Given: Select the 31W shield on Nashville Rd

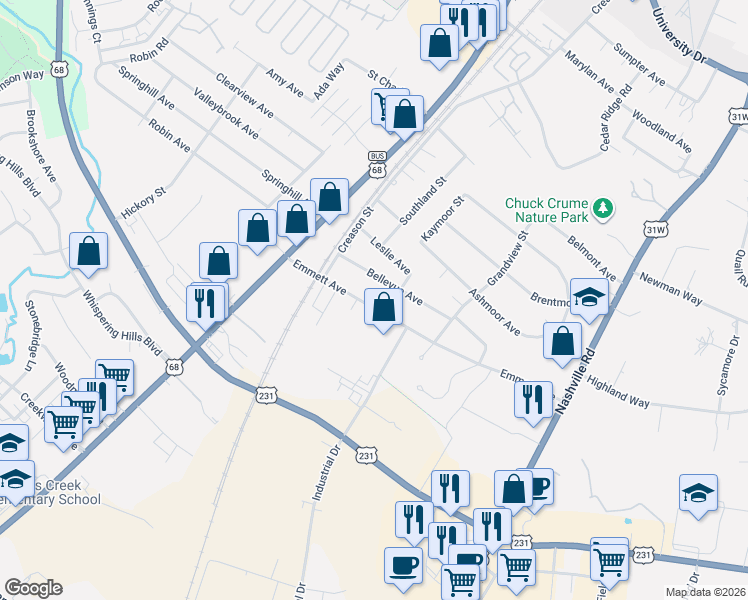Looking at the screenshot, I should coord(655,230).
